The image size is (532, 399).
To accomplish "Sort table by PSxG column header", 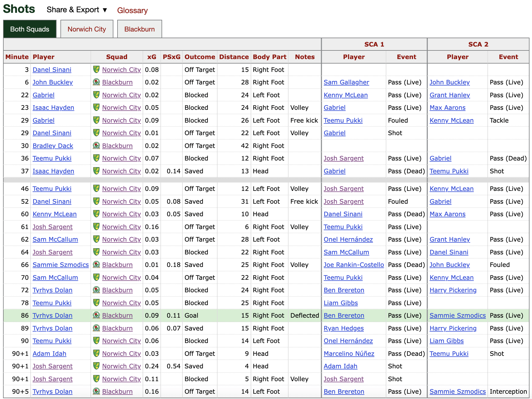I will 172,57.
